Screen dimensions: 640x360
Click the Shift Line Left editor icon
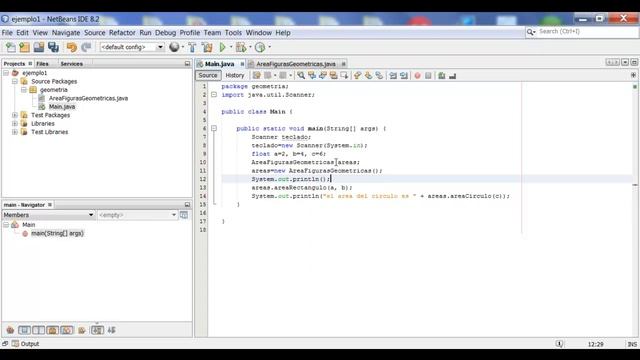click(x=393, y=76)
